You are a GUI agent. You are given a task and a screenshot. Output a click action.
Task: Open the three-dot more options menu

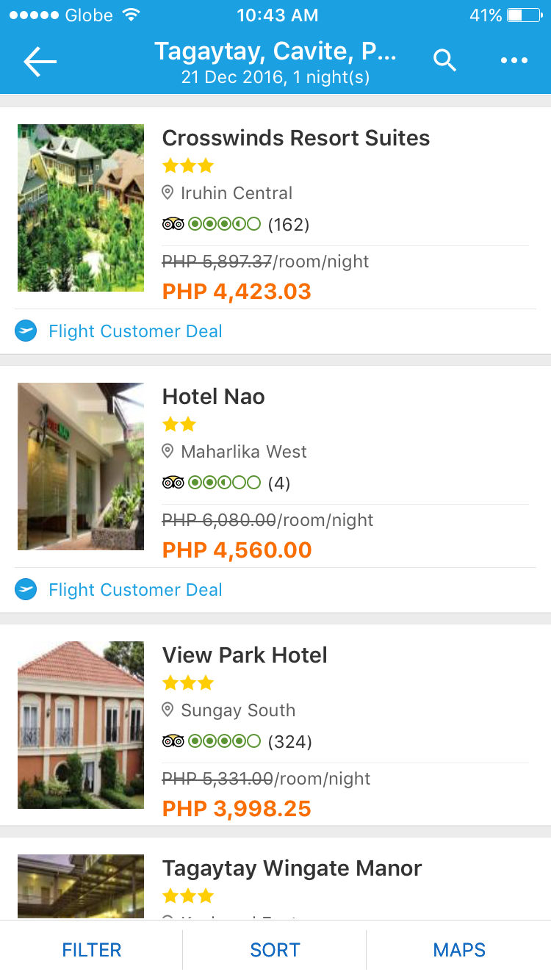(x=514, y=60)
